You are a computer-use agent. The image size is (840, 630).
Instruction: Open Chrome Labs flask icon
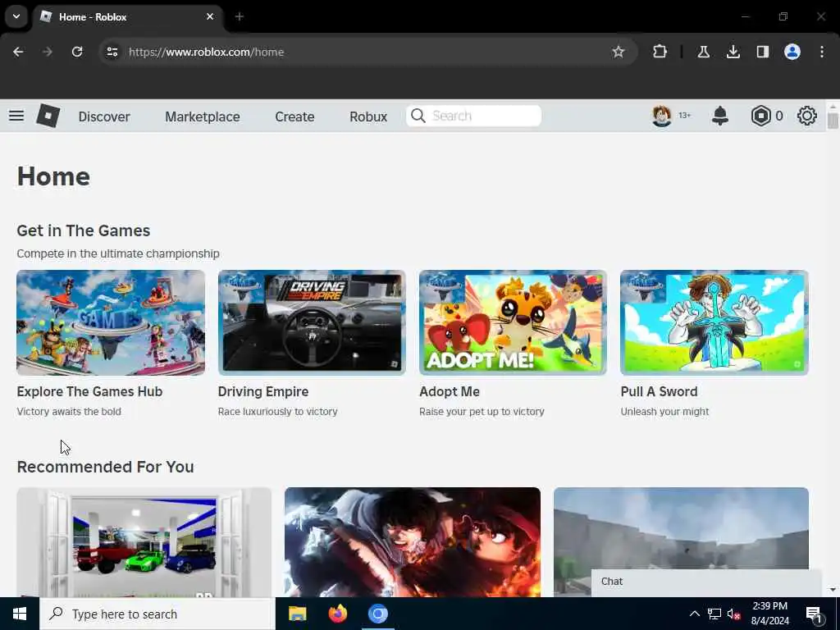click(703, 52)
